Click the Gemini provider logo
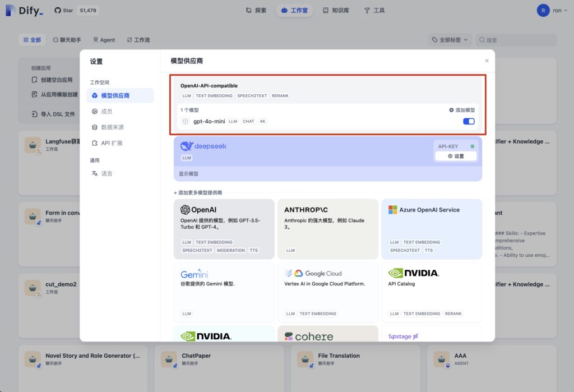Screen dimensions: 574x392 [x=195, y=274]
